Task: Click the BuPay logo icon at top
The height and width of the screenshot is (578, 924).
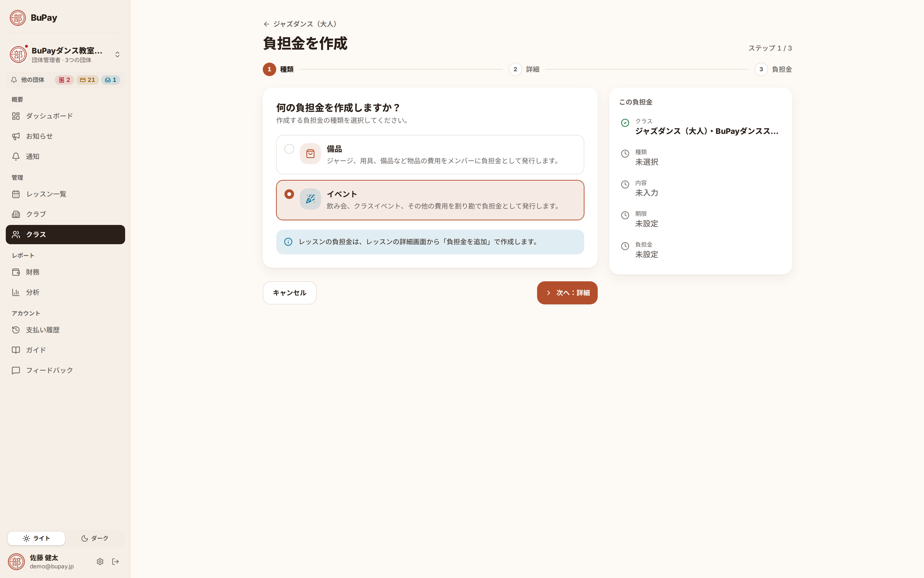Action: click(18, 18)
